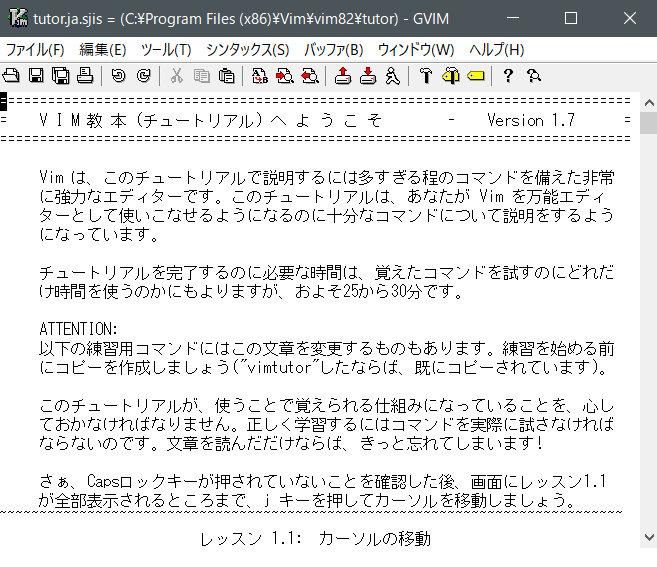Click the Find Previous icon

click(310, 76)
